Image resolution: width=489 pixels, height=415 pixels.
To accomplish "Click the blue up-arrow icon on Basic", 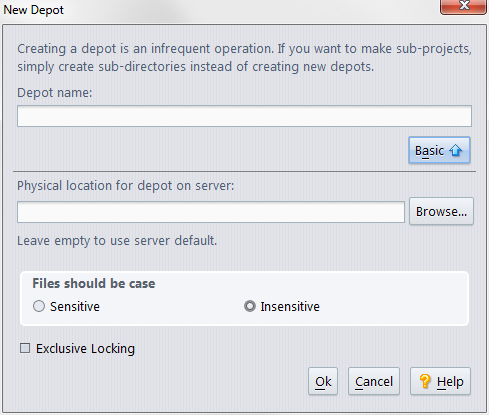I will click(x=455, y=150).
